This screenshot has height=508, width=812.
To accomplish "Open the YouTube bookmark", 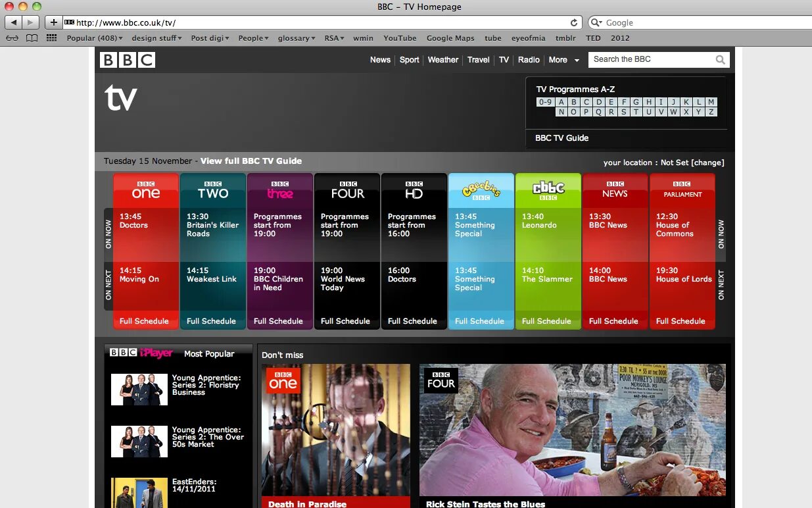I will (400, 38).
